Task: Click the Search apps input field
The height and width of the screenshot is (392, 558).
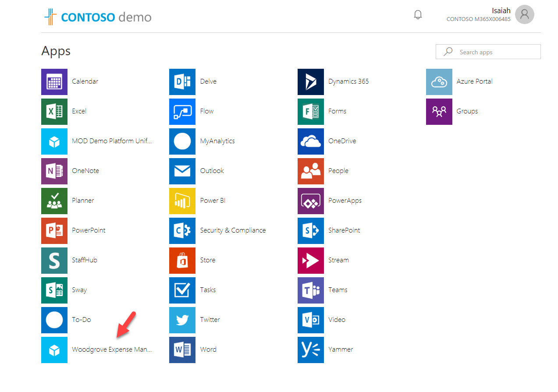Action: coord(488,52)
